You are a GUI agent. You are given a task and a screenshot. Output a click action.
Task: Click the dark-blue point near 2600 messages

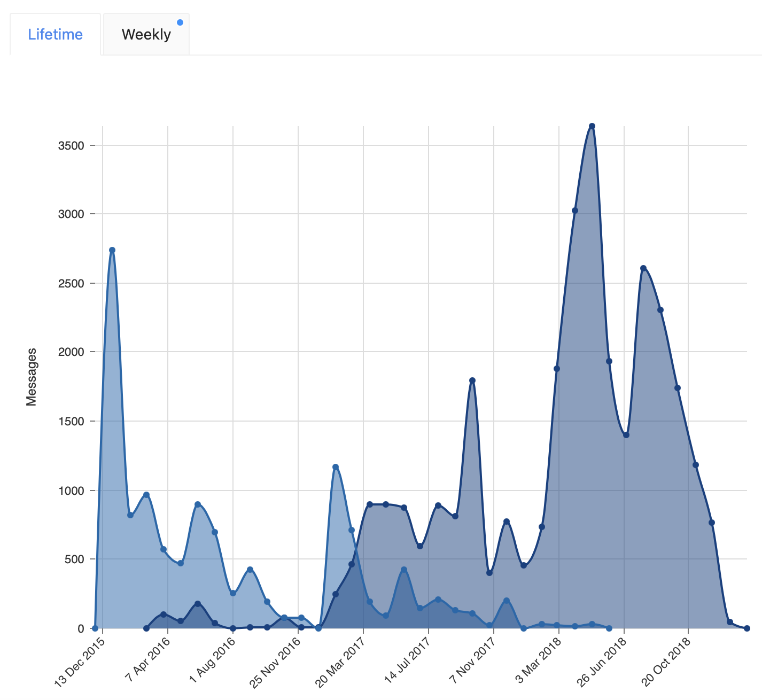coord(643,268)
